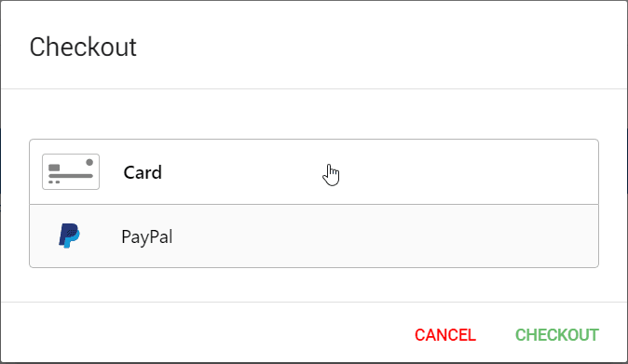628x364 pixels.
Task: Click the Checkout title at the dialog top
Action: (83, 47)
